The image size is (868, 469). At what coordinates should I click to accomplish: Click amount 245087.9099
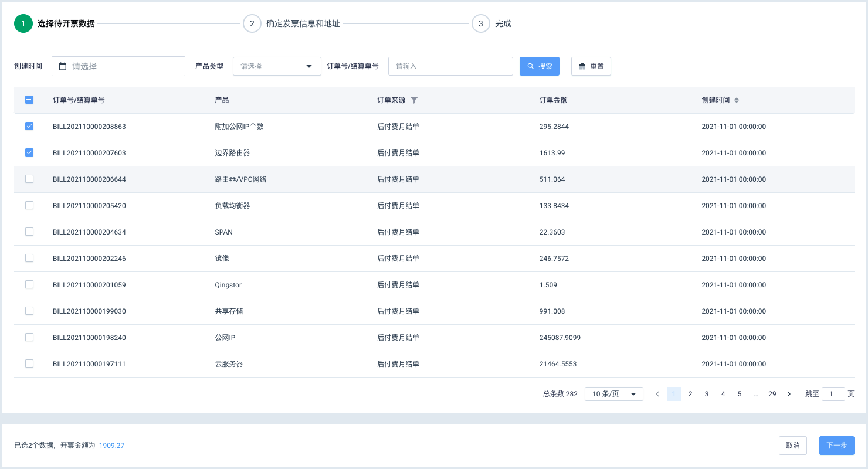pos(560,338)
